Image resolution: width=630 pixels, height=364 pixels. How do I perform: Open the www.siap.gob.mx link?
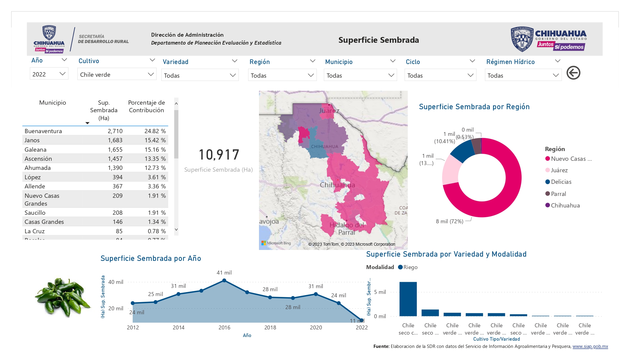590,346
